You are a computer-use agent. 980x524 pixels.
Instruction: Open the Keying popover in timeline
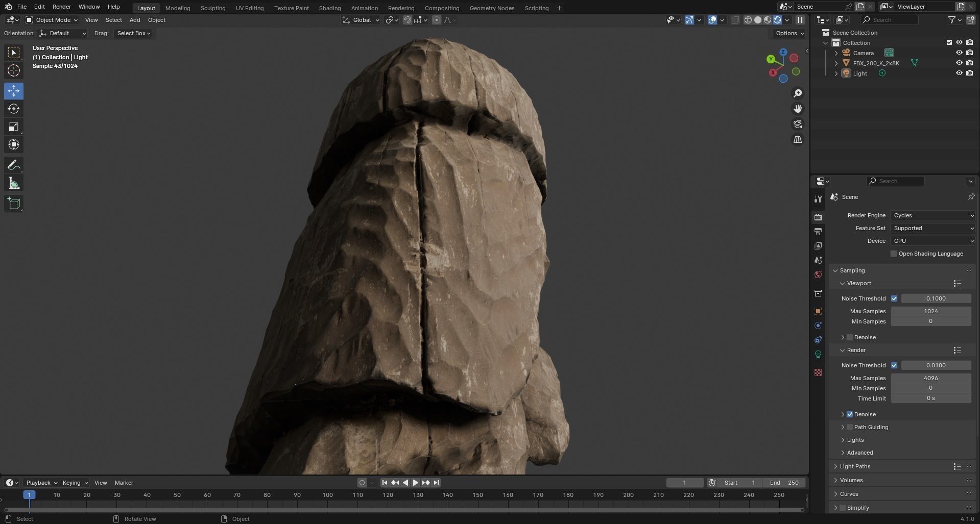click(75, 483)
